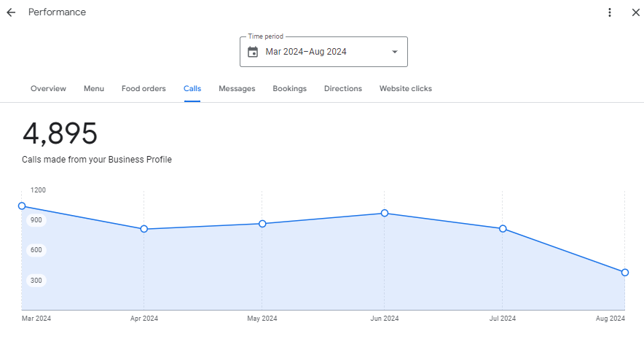The width and height of the screenshot is (644, 347).
Task: Switch to the Menu tab
Action: point(94,89)
